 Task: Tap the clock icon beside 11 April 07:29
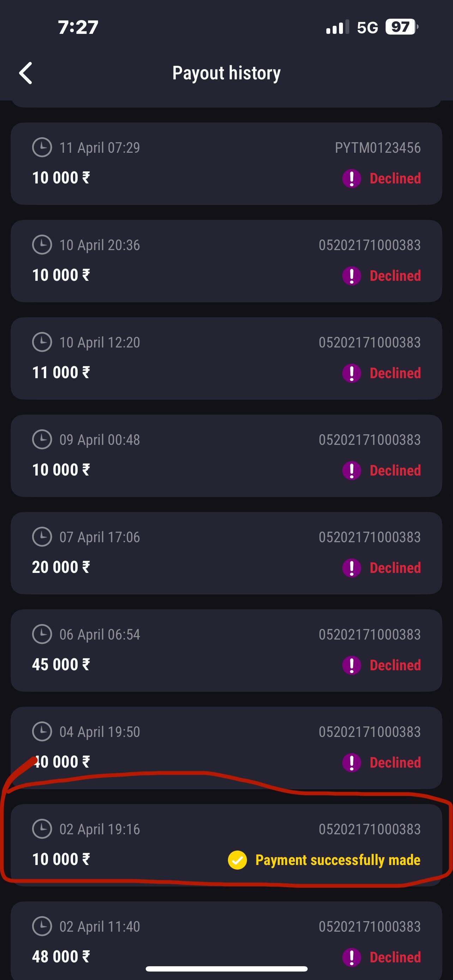pyautogui.click(x=42, y=147)
